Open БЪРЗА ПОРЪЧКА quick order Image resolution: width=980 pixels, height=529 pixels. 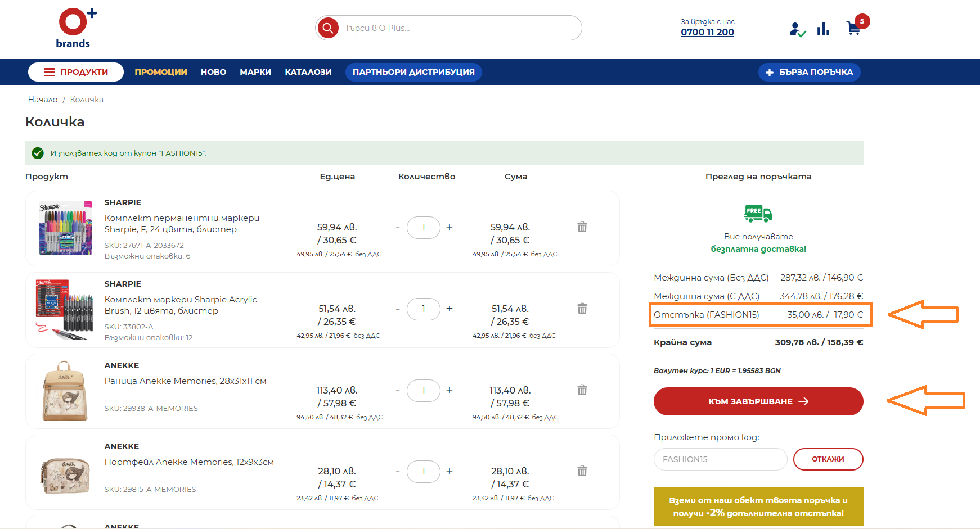tap(809, 72)
